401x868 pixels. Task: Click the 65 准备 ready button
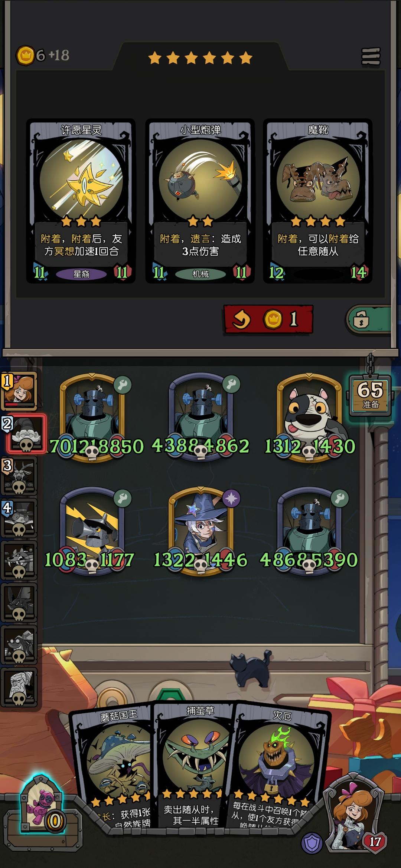coord(370,395)
